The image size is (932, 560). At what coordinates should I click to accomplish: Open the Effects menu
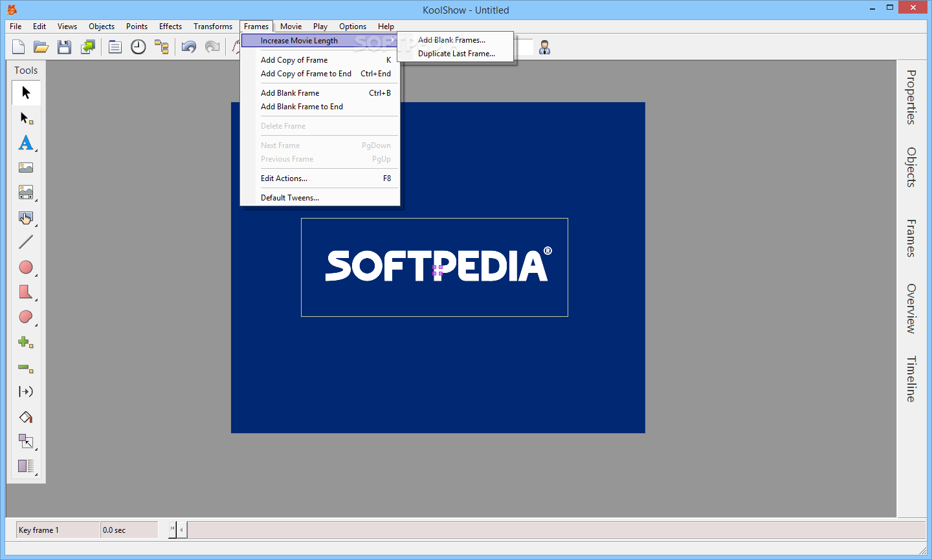point(170,27)
